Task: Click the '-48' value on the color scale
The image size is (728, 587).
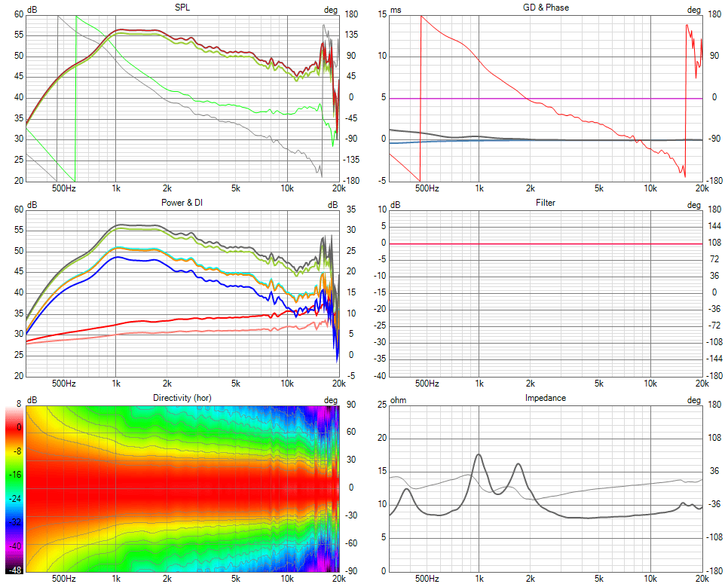Action: [x=15, y=570]
